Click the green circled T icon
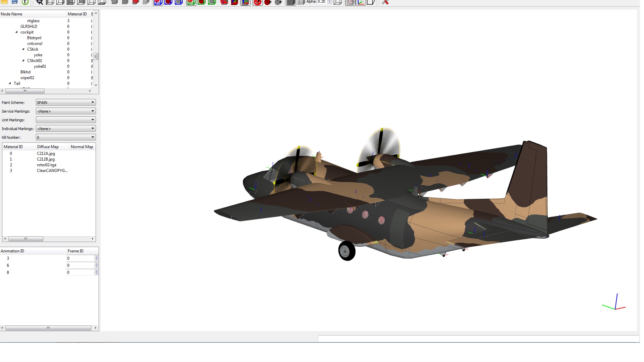The image size is (644, 362). tap(25, 2)
